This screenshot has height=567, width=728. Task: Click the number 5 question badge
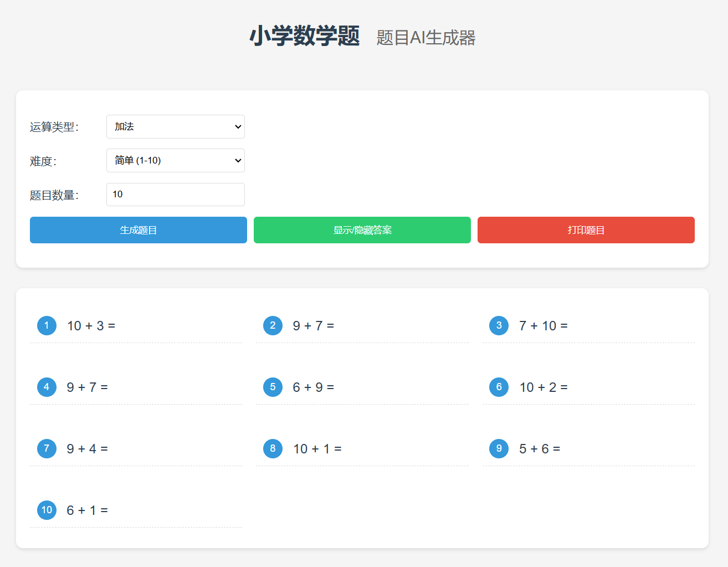point(273,387)
